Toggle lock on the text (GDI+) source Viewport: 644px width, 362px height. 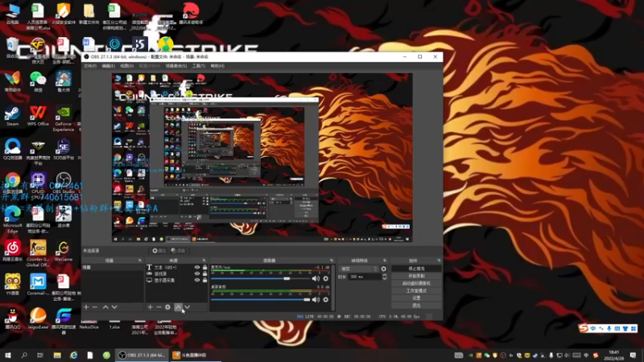tap(204, 267)
